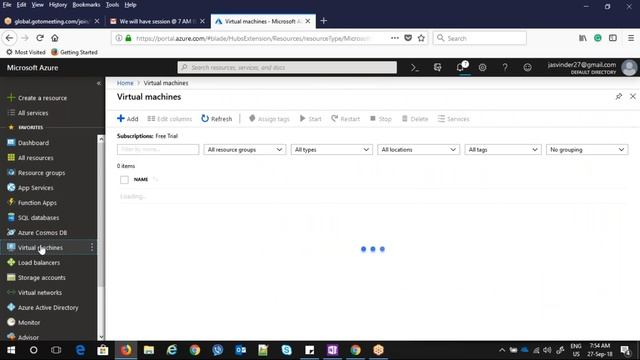
Task: Click the Stop toolbar button
Action: (381, 119)
